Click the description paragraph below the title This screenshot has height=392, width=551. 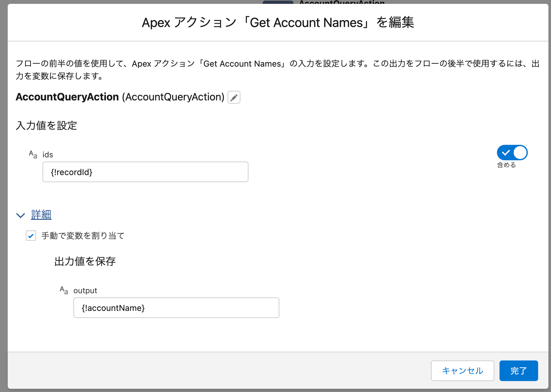277,70
